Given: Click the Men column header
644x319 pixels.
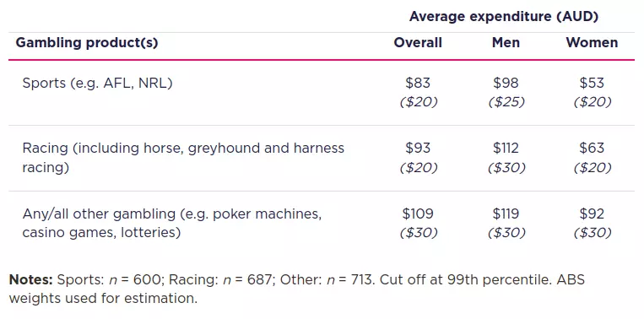Looking at the screenshot, I should (x=506, y=43).
